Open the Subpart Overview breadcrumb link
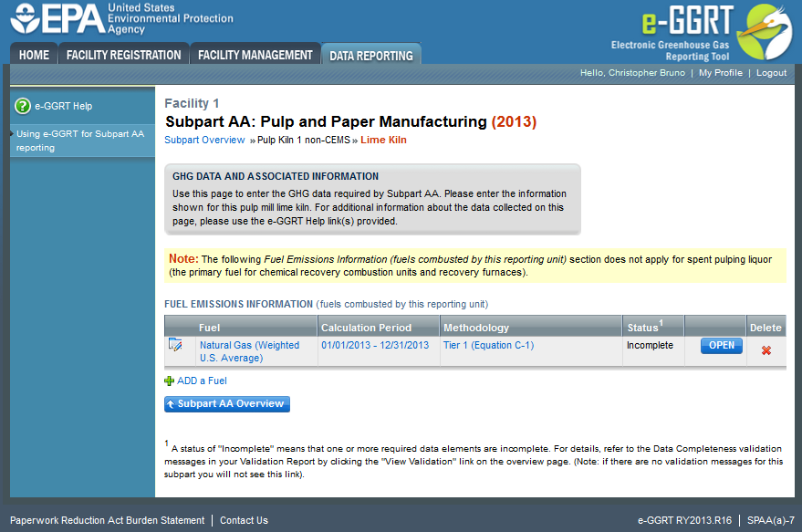Viewport: 802px width, 532px height. 203,140
